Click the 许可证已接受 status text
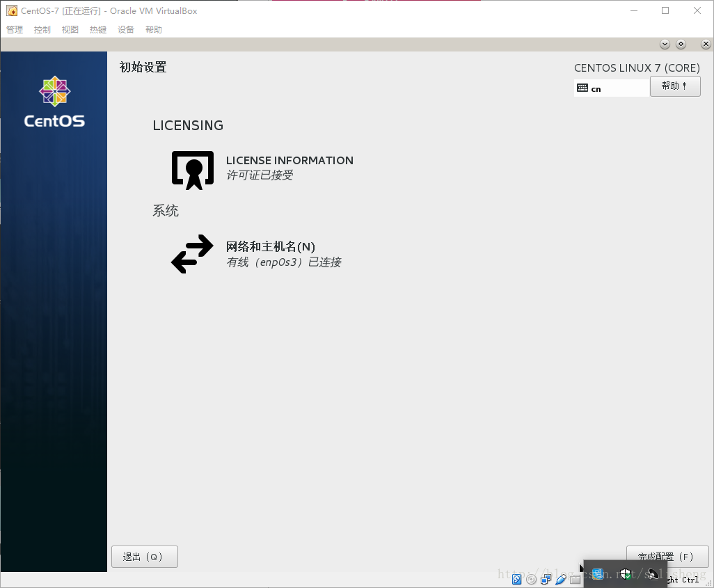Viewport: 714px width, 588px height. [260, 175]
